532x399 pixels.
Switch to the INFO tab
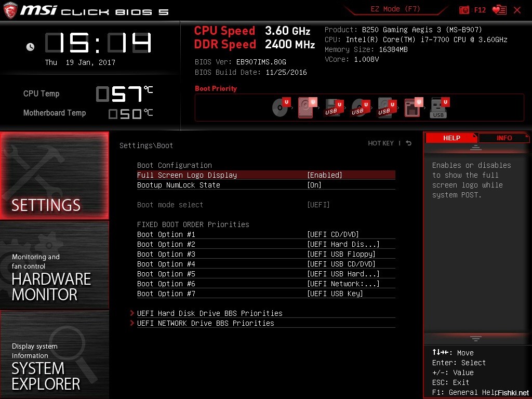click(504, 138)
